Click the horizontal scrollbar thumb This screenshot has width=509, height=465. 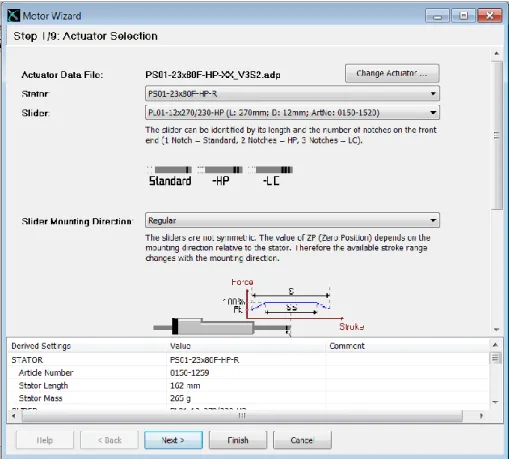pyautogui.click(x=242, y=416)
